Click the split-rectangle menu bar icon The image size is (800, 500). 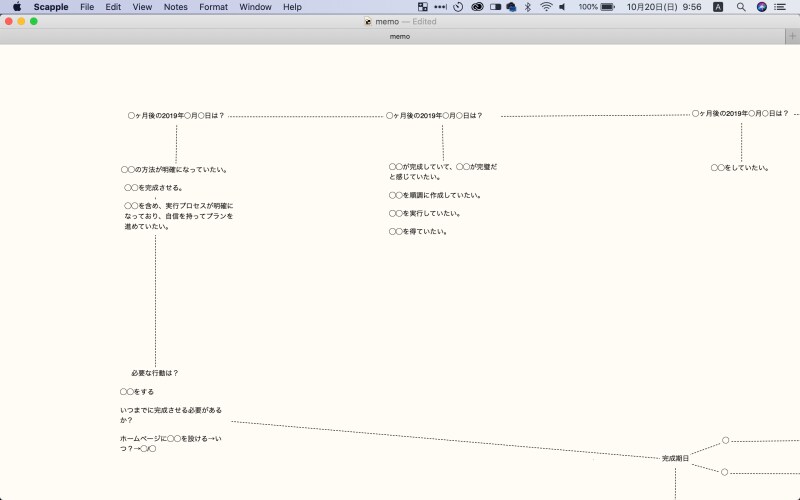tap(495, 7)
